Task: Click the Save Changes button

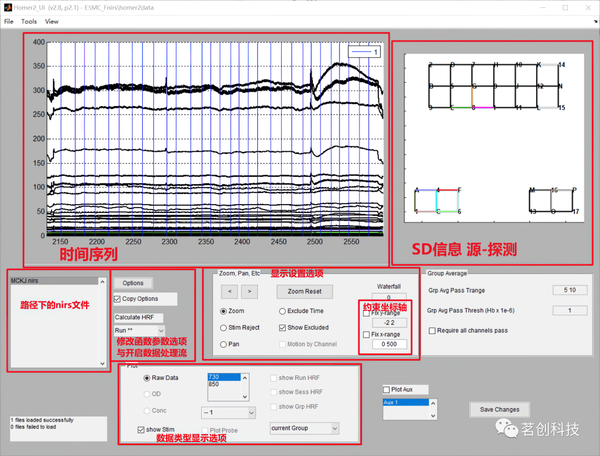Action: pyautogui.click(x=499, y=410)
